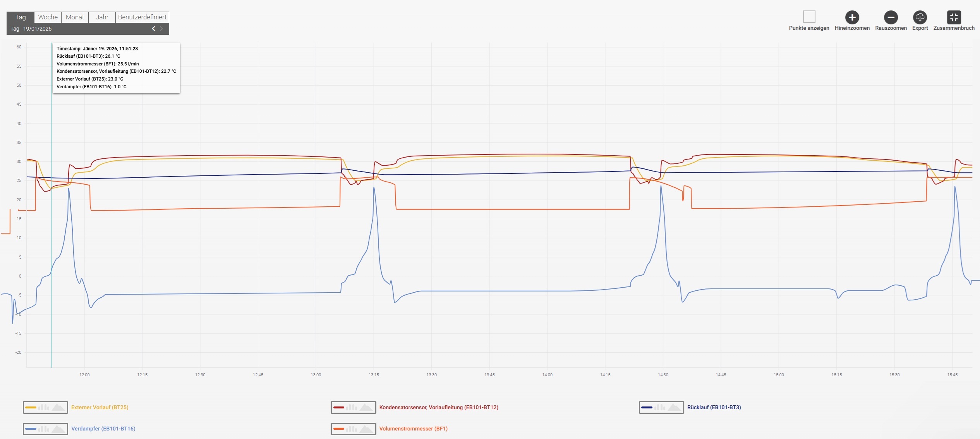Toggle the Externer Vorlauf (BT25) series

click(x=100, y=407)
